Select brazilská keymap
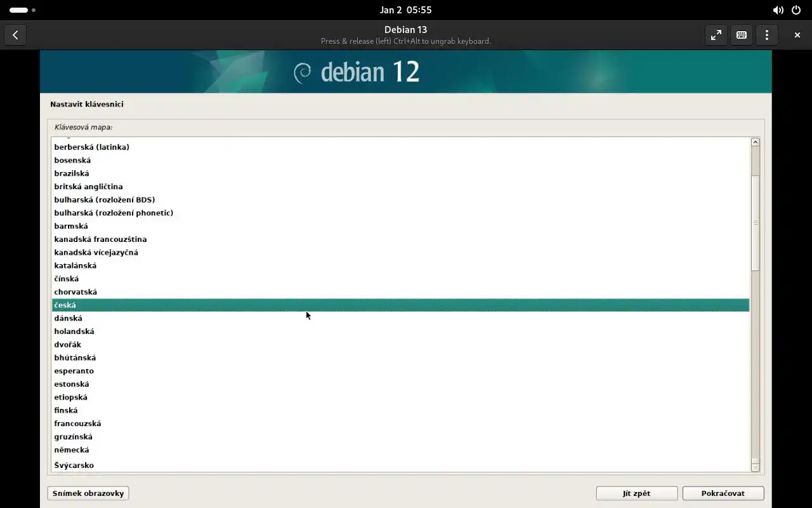 point(400,173)
